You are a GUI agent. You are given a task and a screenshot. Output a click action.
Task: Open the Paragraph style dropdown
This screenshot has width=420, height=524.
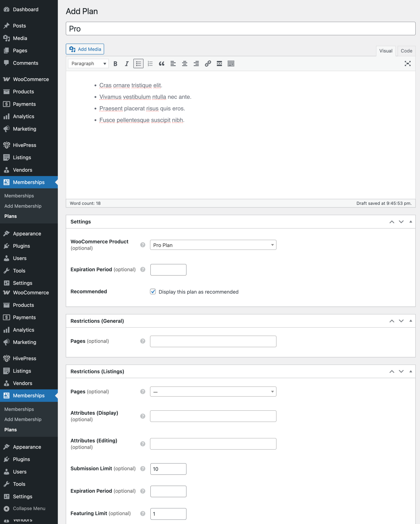88,63
